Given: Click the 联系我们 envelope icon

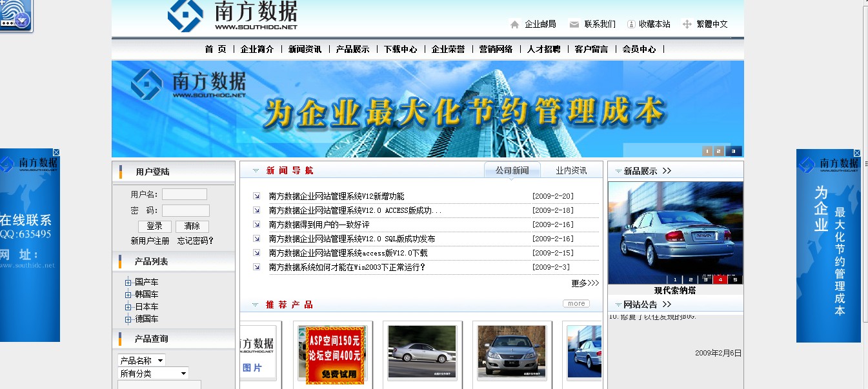Looking at the screenshot, I should click(574, 25).
